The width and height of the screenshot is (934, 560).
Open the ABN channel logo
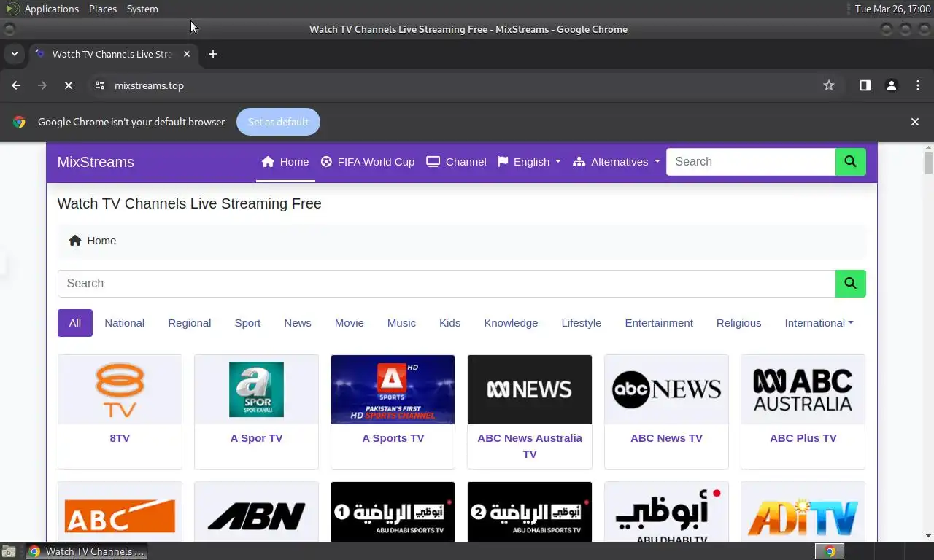(x=256, y=512)
